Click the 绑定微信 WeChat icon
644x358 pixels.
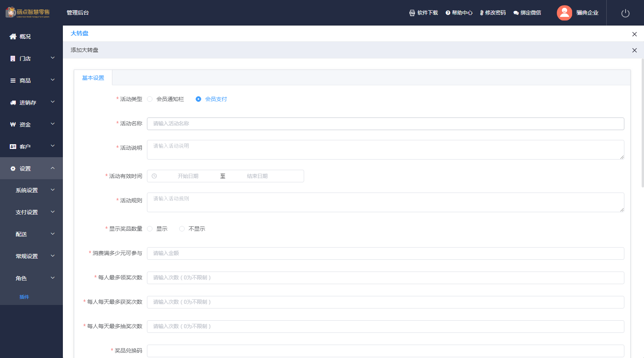pyautogui.click(x=516, y=13)
